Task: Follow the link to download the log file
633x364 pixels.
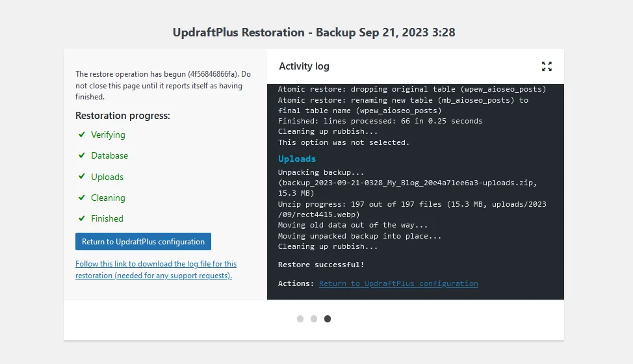Action: pos(156,270)
